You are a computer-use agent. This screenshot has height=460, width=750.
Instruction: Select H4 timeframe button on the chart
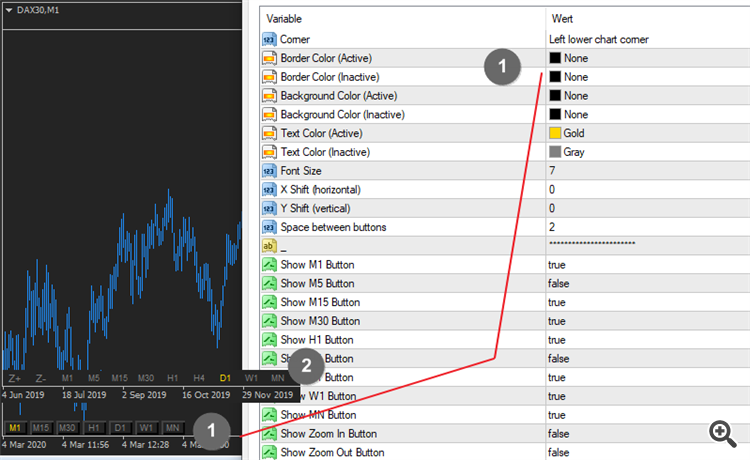point(199,378)
